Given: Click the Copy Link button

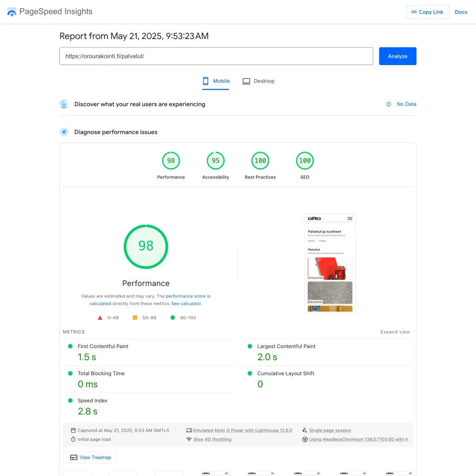Looking at the screenshot, I should tap(427, 12).
